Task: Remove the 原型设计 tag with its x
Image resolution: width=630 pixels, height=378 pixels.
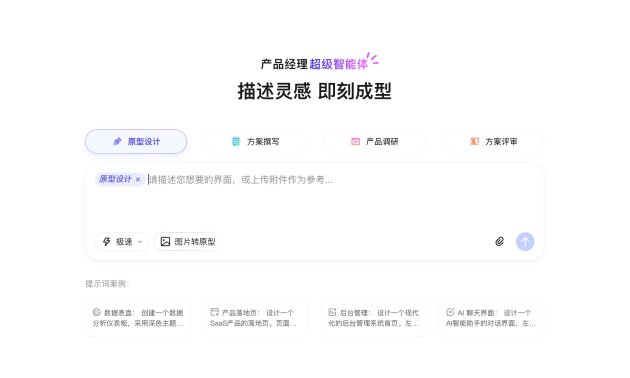Action: (x=138, y=179)
